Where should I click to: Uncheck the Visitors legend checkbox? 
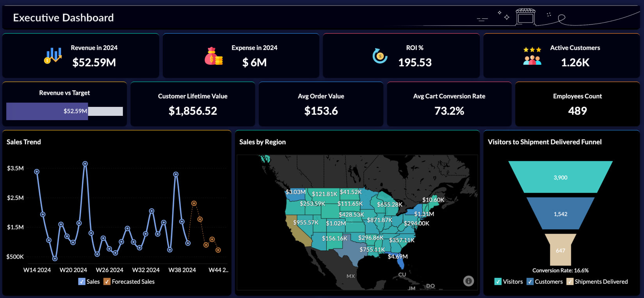coord(498,282)
